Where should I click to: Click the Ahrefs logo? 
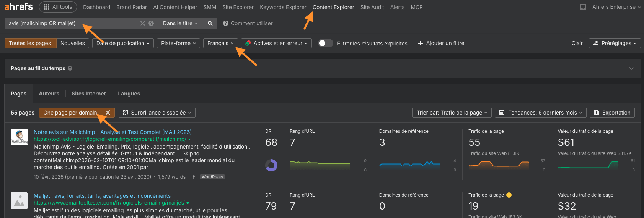(x=18, y=7)
